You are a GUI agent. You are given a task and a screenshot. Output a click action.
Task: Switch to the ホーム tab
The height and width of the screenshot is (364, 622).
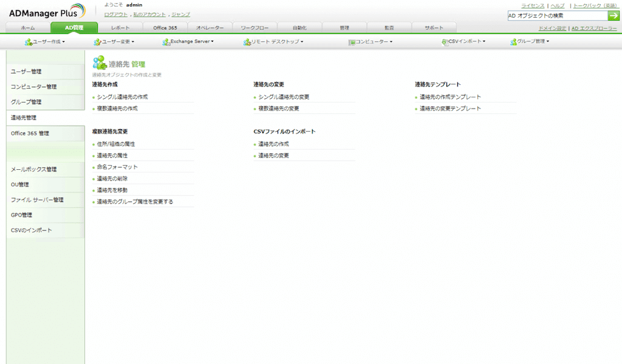28,28
